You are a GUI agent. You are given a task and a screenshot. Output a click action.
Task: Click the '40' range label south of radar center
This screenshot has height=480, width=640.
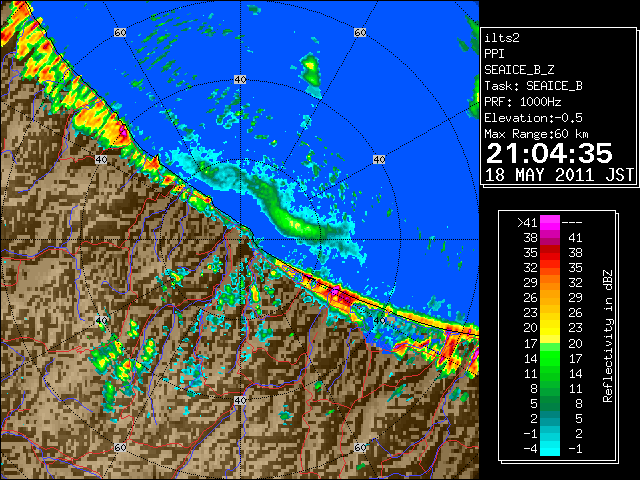coord(240,400)
